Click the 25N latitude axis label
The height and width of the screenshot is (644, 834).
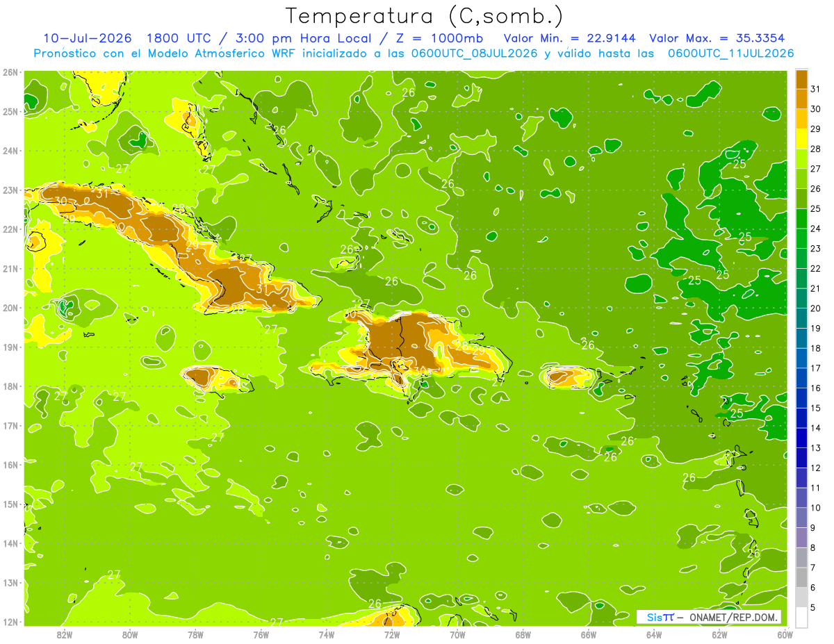pyautogui.click(x=10, y=111)
